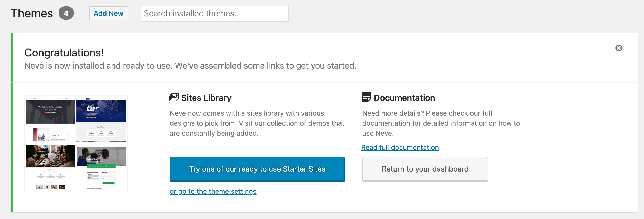Image resolution: width=644 pixels, height=219 pixels.
Task: Click the Themes page title
Action: point(32,13)
